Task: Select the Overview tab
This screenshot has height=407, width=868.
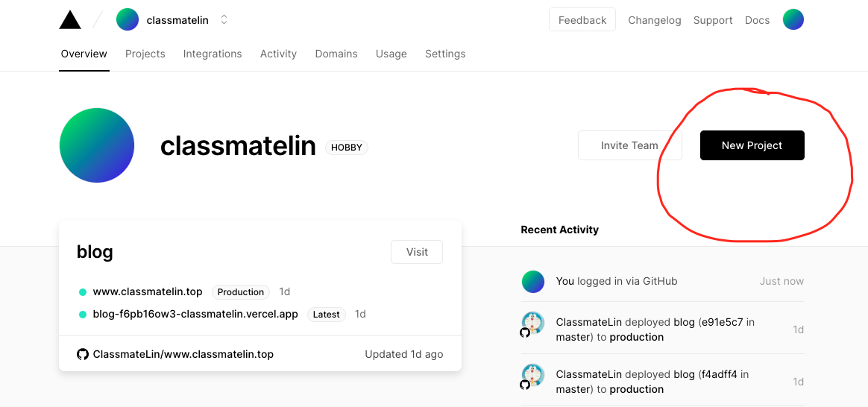Action: click(84, 54)
